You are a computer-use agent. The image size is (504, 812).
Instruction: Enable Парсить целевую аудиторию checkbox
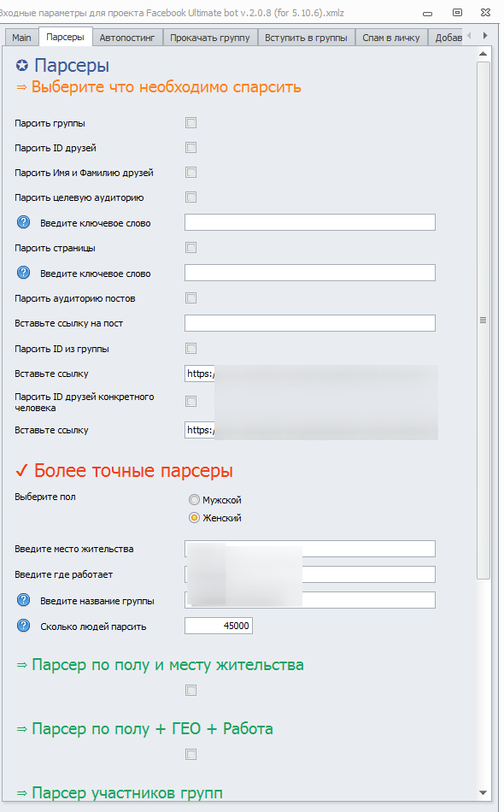point(191,197)
